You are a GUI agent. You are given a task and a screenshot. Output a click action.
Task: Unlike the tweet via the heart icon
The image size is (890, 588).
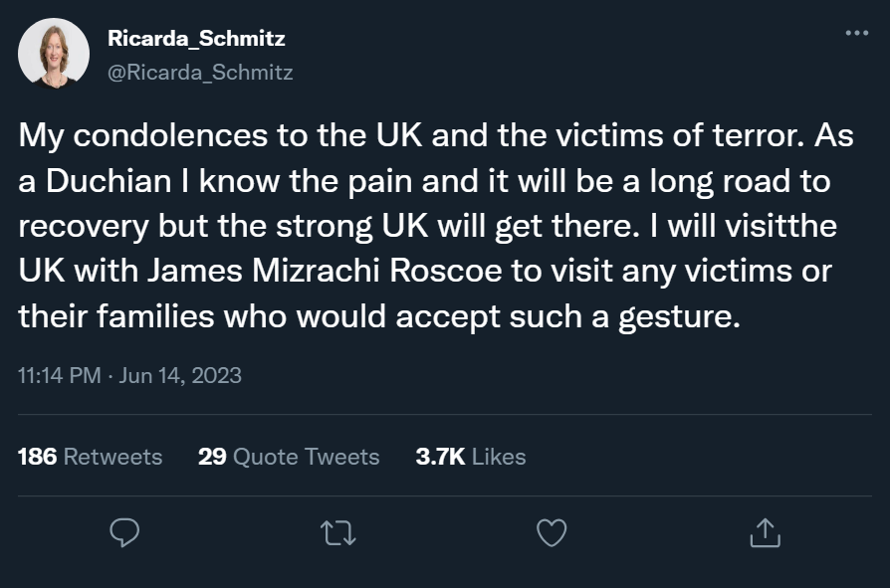click(550, 534)
